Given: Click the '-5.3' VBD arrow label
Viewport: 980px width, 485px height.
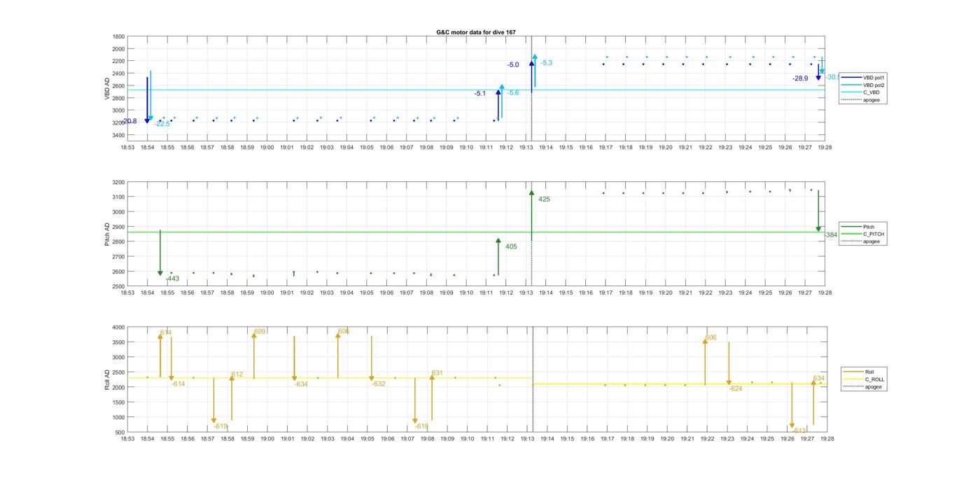Looking at the screenshot, I should (546, 63).
